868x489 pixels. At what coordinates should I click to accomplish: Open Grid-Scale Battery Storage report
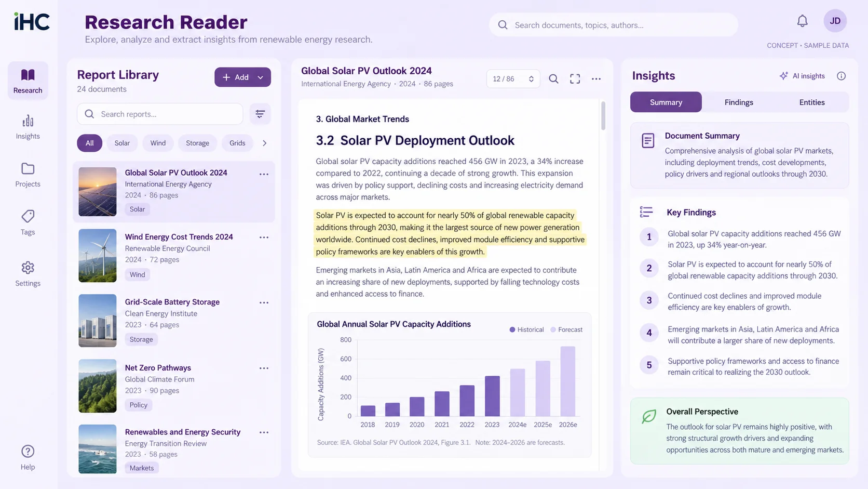[x=174, y=321]
